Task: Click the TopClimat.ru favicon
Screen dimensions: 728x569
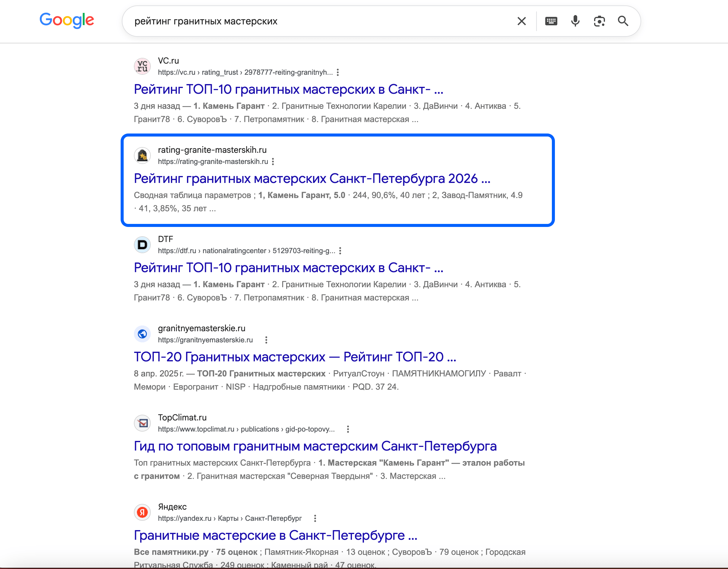Action: click(x=142, y=423)
